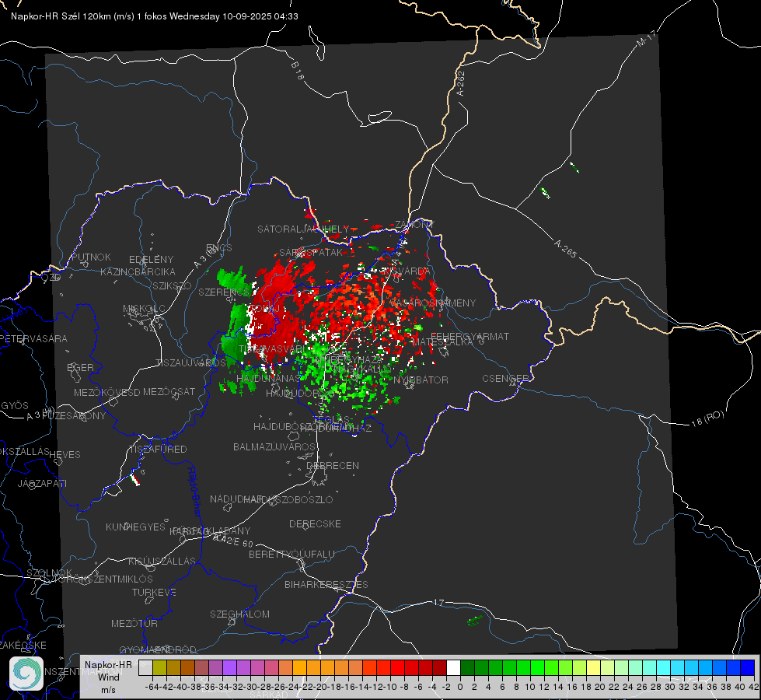Click the EDELÉNY city label

[151, 260]
